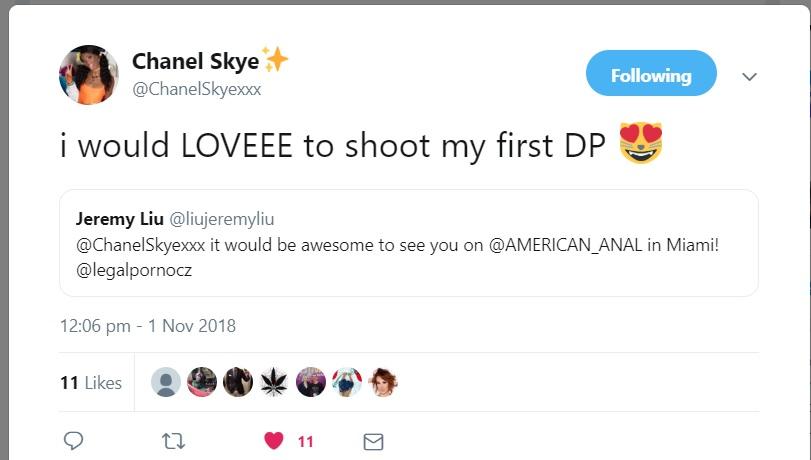This screenshot has height=460, width=811.
Task: Click the like count beside the heart
Action: tap(305, 441)
